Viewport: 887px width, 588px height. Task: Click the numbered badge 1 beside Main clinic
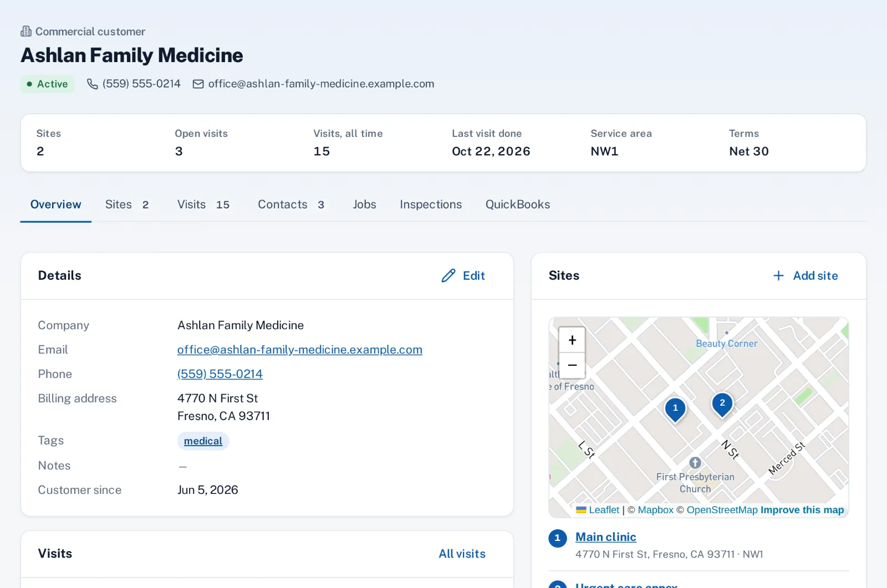click(557, 538)
